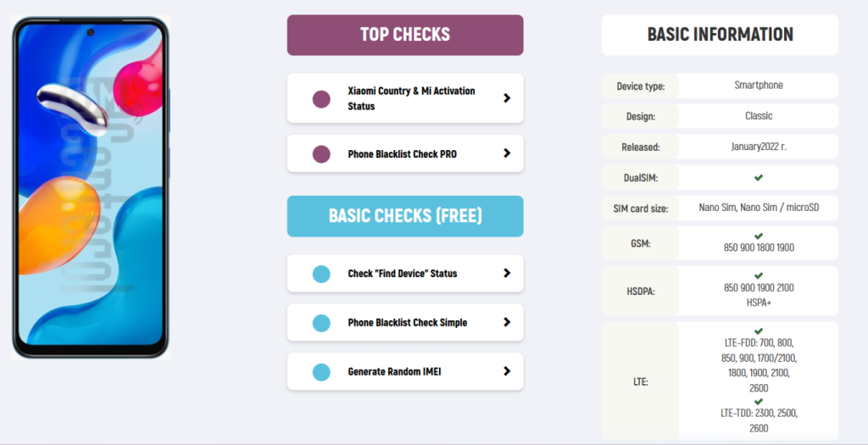Click the BASIC INFORMATION heading

(721, 34)
